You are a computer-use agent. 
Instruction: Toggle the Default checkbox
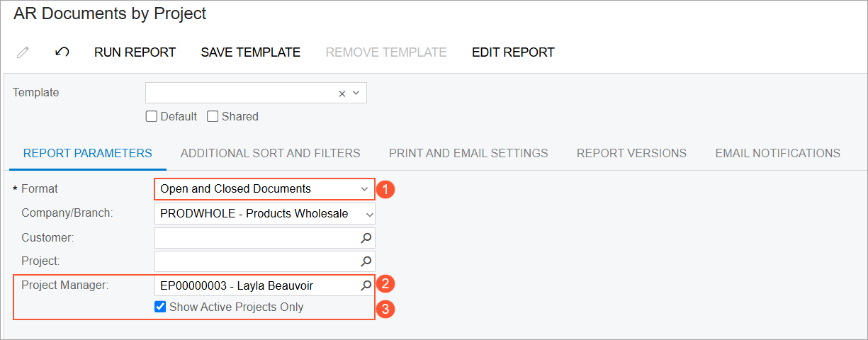[151, 116]
